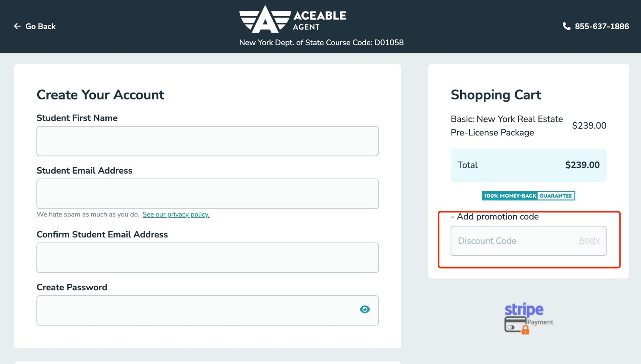Image resolution: width=641 pixels, height=364 pixels.
Task: Click the phone receiver icon in header
Action: (x=566, y=26)
